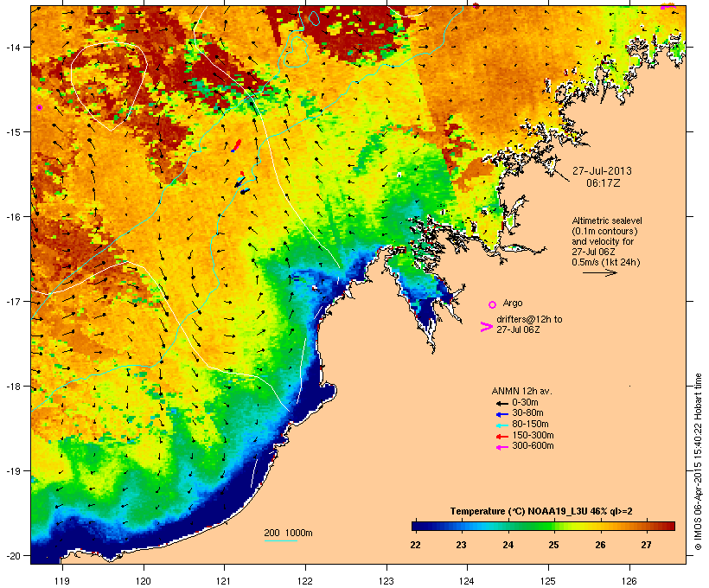Click the '0.5m/s (1kt 24h)' scale text

pos(606,262)
